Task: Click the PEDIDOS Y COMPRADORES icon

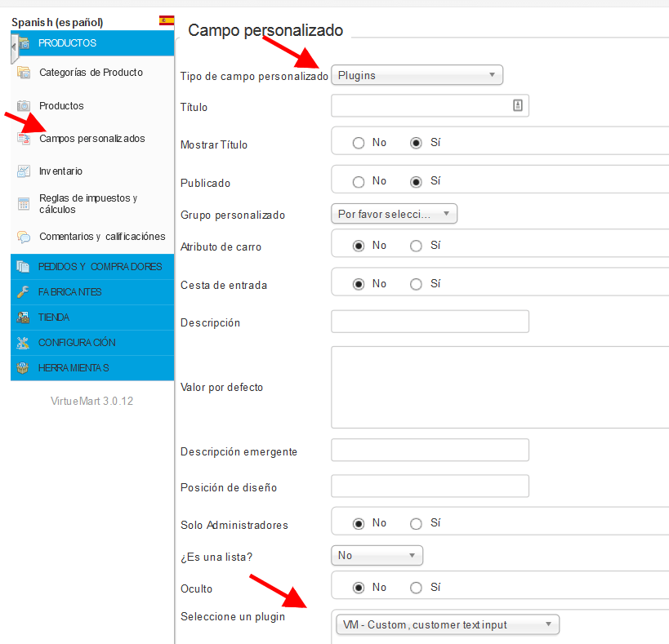Action: 23,267
